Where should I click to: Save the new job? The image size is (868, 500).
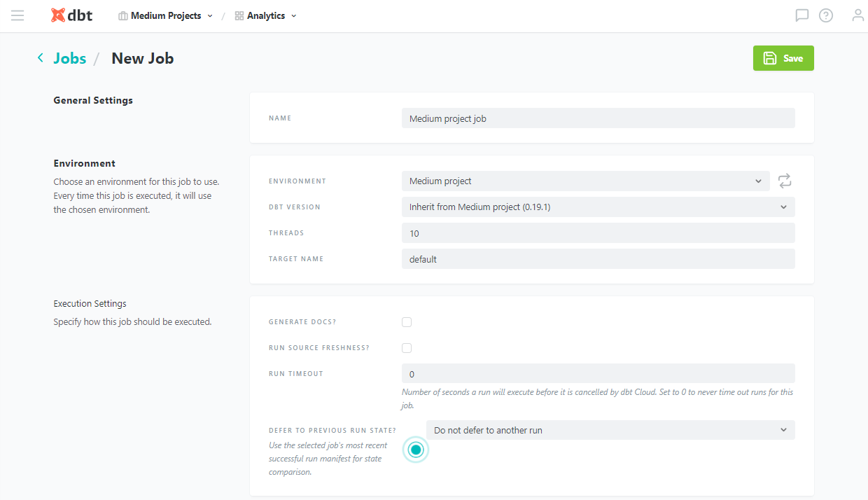(x=783, y=58)
